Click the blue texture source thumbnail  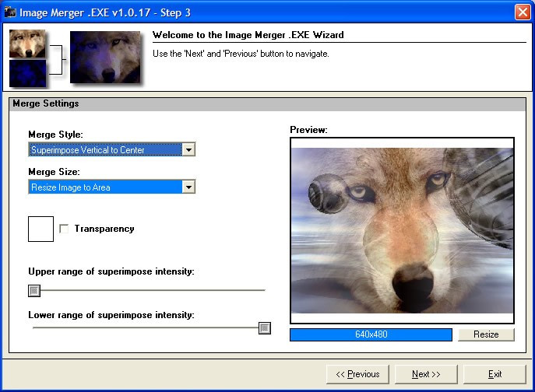click(27, 73)
